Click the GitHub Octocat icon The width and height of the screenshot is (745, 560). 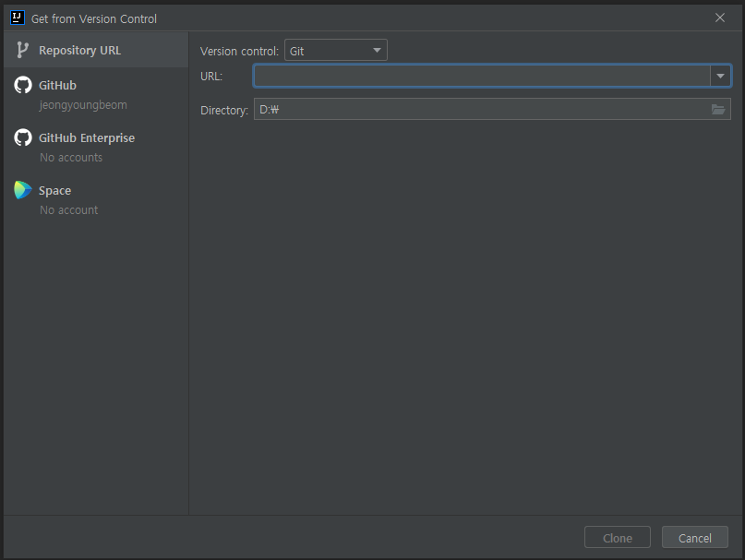coord(23,85)
